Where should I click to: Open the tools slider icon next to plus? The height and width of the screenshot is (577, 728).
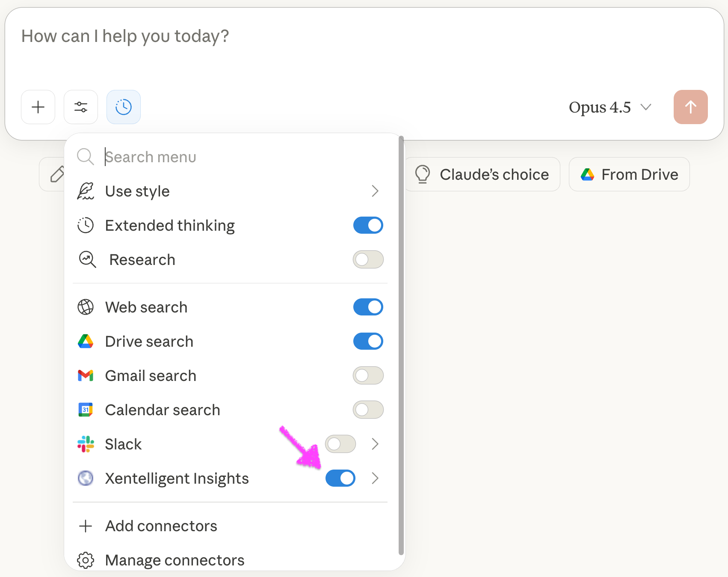pyautogui.click(x=80, y=107)
